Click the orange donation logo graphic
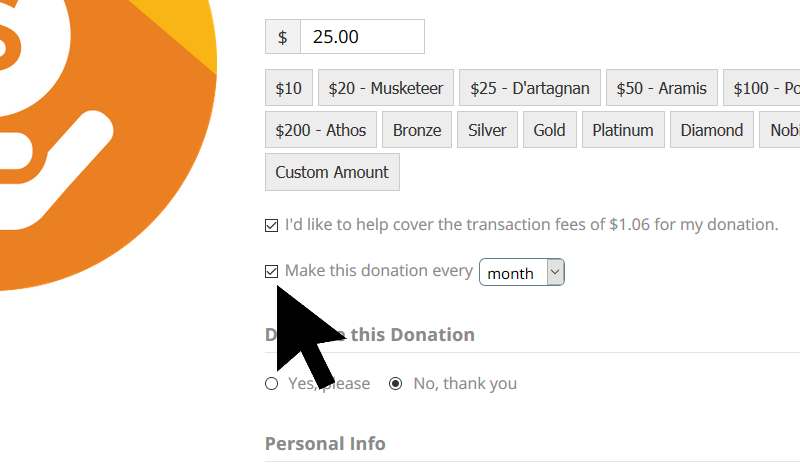This screenshot has width=800, height=474. pyautogui.click(x=100, y=150)
